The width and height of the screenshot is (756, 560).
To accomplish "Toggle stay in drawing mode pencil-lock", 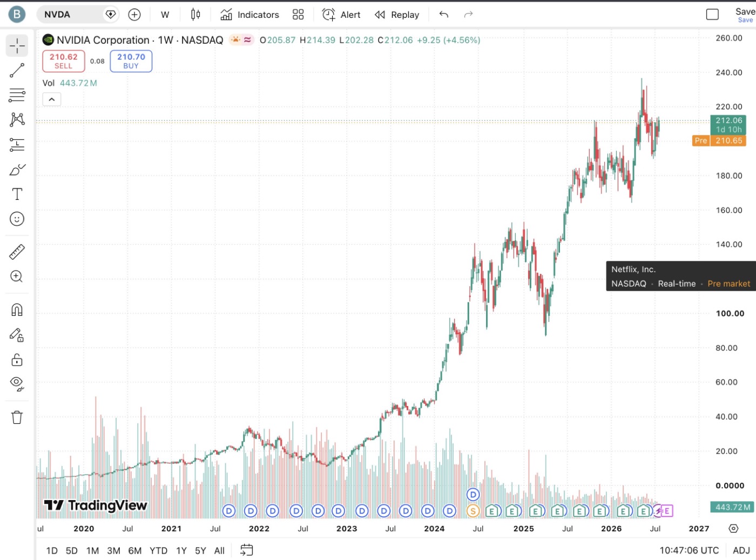I will [x=17, y=335].
